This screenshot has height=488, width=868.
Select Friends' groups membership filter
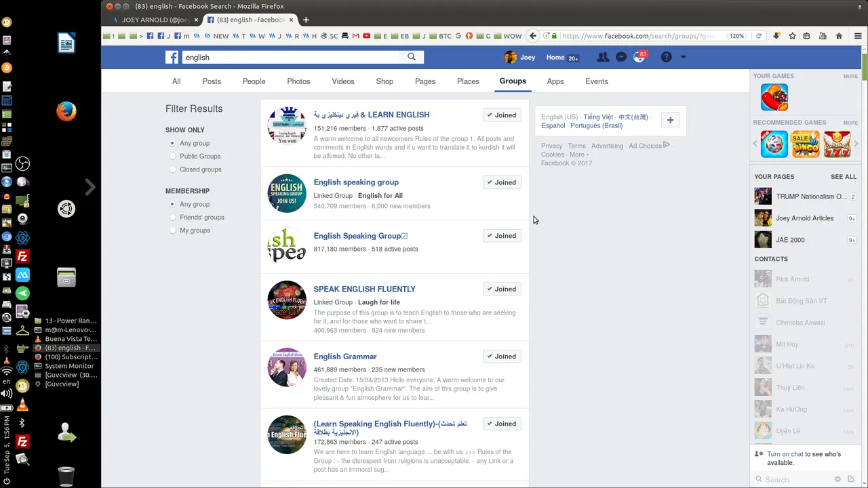click(x=172, y=217)
